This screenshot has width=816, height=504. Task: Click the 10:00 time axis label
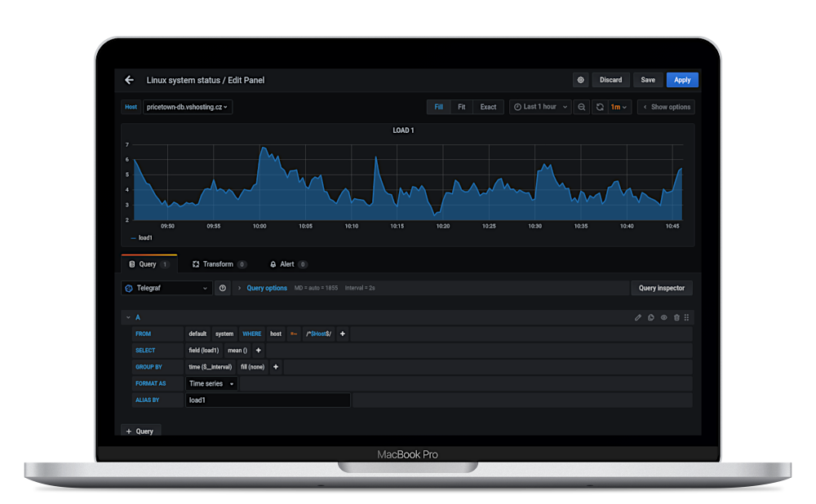(259, 226)
